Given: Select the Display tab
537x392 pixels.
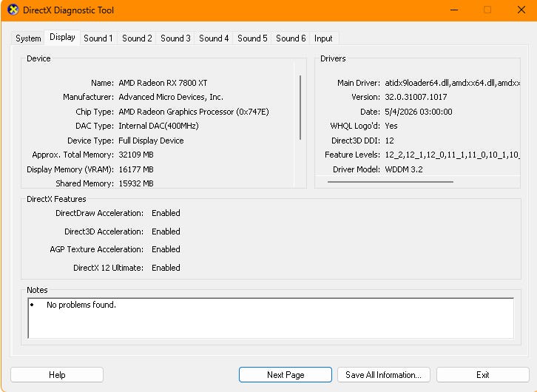Looking at the screenshot, I should click(62, 37).
